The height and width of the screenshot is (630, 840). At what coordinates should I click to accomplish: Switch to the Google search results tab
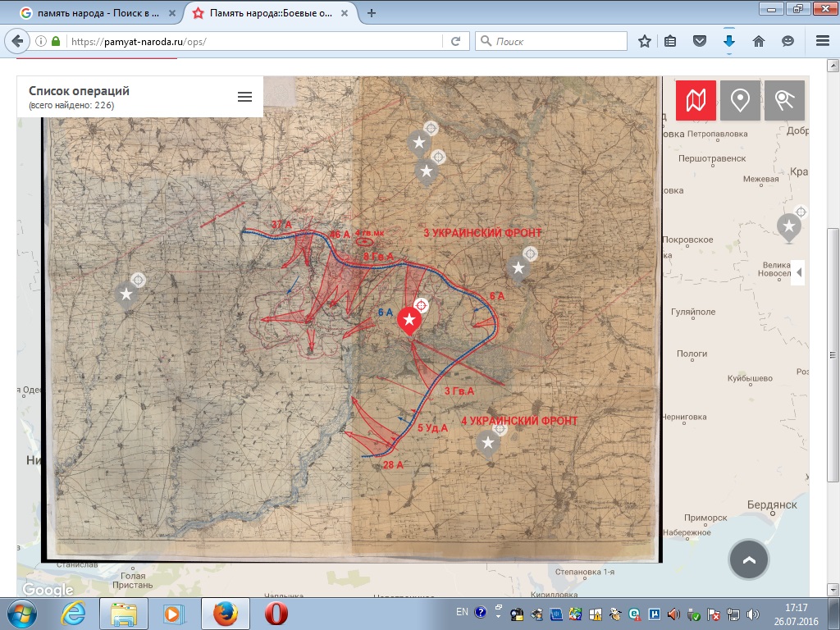[97, 13]
